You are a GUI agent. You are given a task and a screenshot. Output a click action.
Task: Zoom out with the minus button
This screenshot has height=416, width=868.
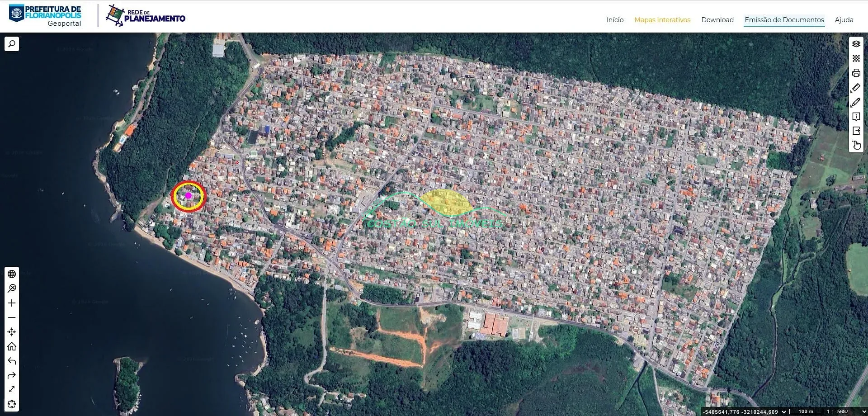[12, 317]
